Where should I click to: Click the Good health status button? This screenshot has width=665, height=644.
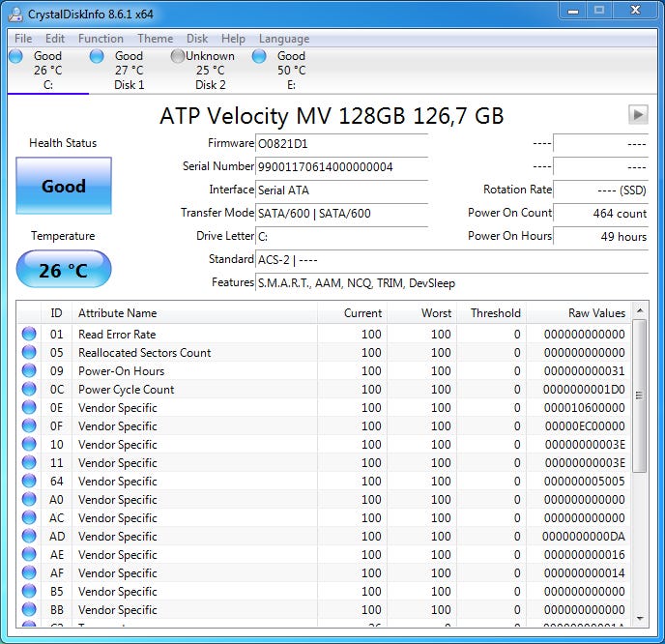click(x=64, y=186)
